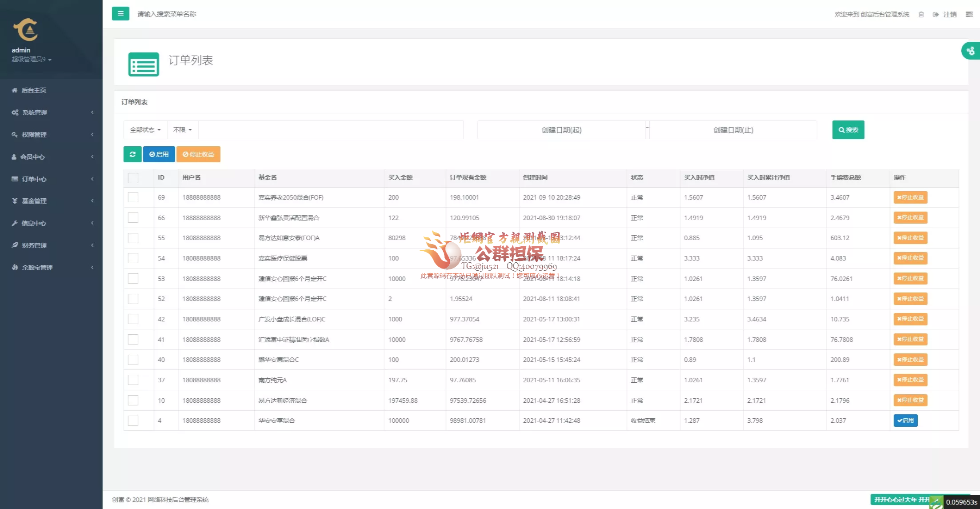
Task: Click the right-side list icon in header
Action: tap(969, 15)
